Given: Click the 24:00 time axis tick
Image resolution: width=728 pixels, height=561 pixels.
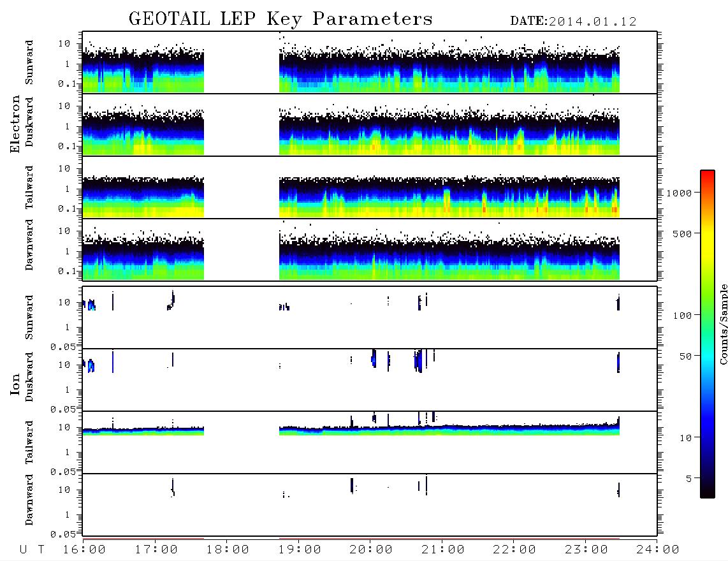Looking at the screenshot, I should click(658, 550).
